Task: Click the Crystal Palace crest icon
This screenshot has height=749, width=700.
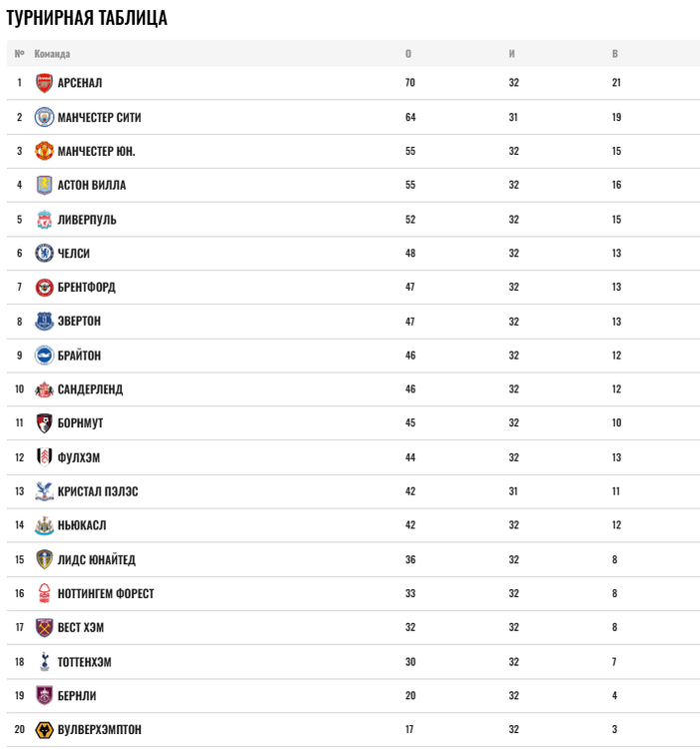Action: (x=44, y=491)
